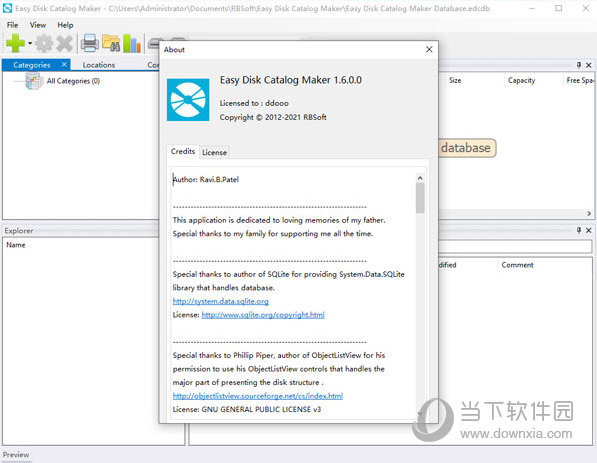Select the Credits tab in About
This screenshot has width=597, height=463.
tap(183, 152)
